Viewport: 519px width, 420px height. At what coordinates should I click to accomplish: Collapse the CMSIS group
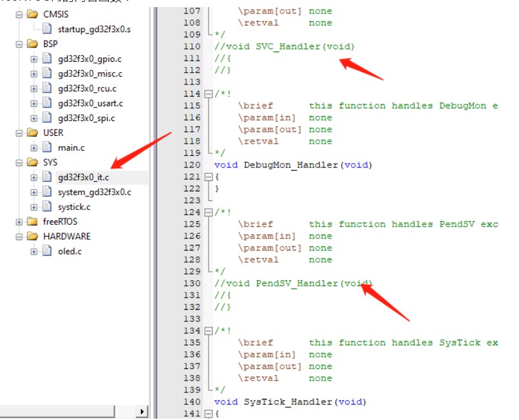click(19, 15)
